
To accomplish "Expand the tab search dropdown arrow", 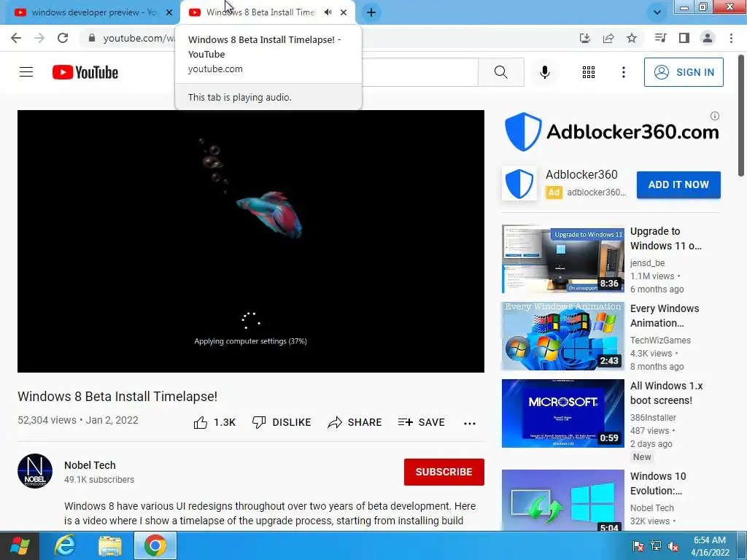I will 657,12.
